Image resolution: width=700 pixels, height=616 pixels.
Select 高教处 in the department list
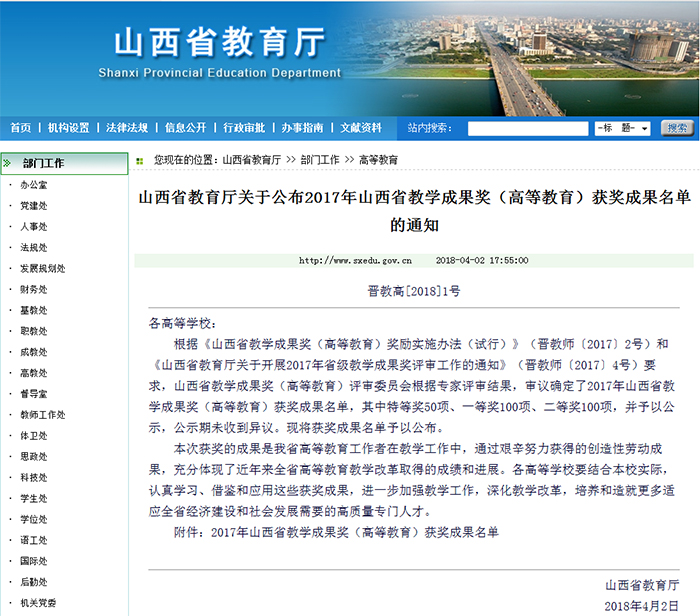tap(34, 373)
